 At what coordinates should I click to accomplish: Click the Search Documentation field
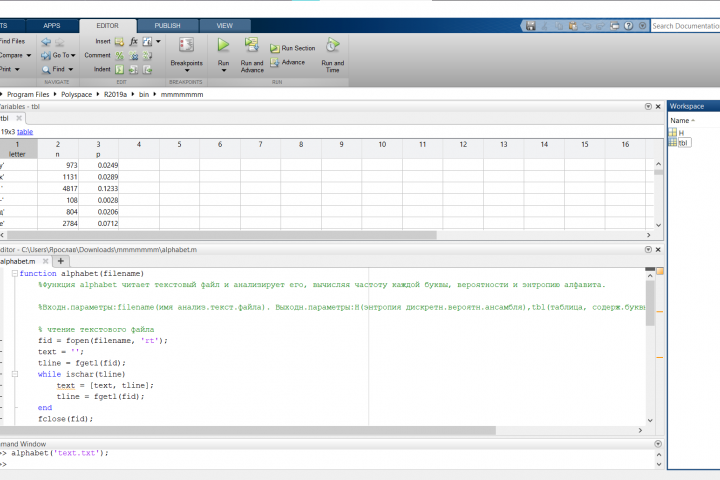[685, 26]
